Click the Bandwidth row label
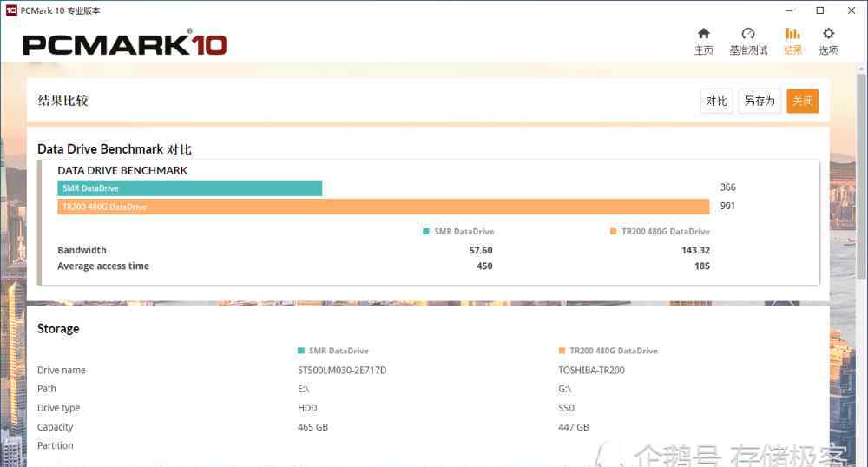Screen dimensions: 868x467 82,250
